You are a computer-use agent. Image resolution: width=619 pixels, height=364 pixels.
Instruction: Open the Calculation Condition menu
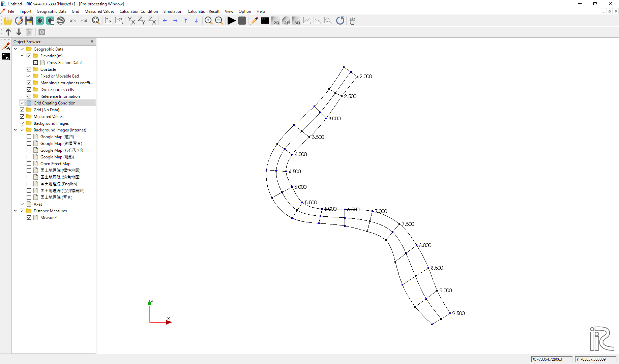139,11
